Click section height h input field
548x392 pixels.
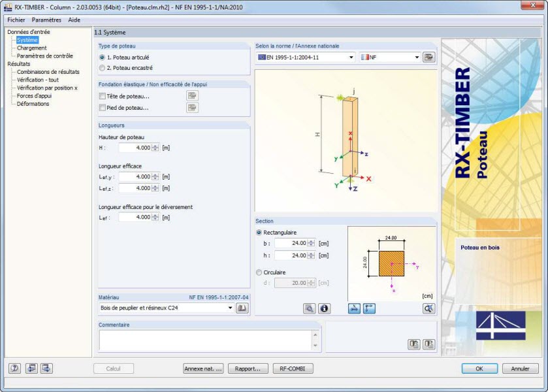[x=291, y=255]
